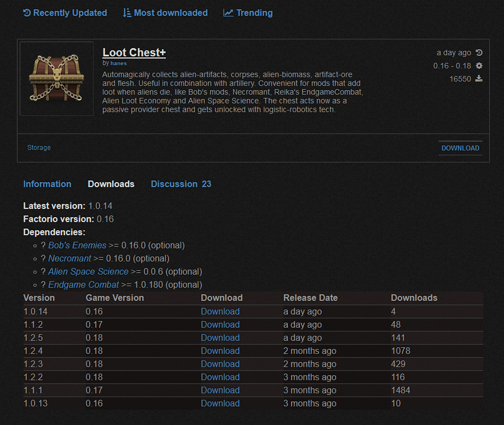The height and width of the screenshot is (425, 504).
Task: Click the last-updated history icon beside 'a day ago'
Action: click(x=479, y=53)
